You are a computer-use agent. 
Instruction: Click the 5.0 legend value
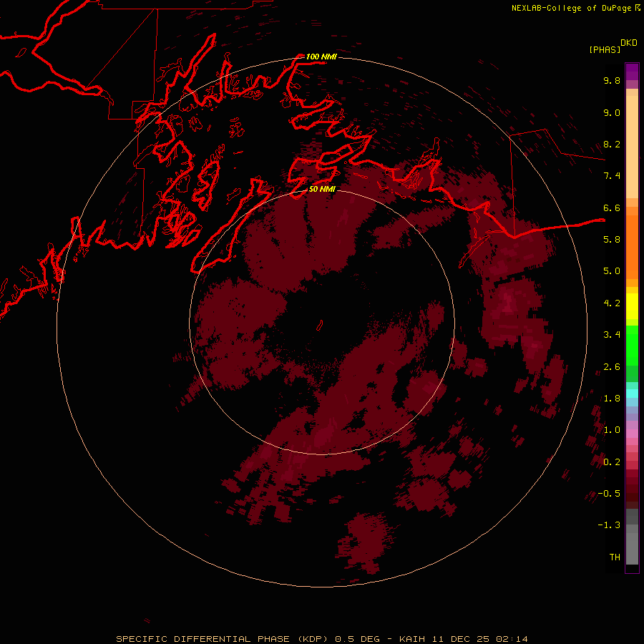612,271
